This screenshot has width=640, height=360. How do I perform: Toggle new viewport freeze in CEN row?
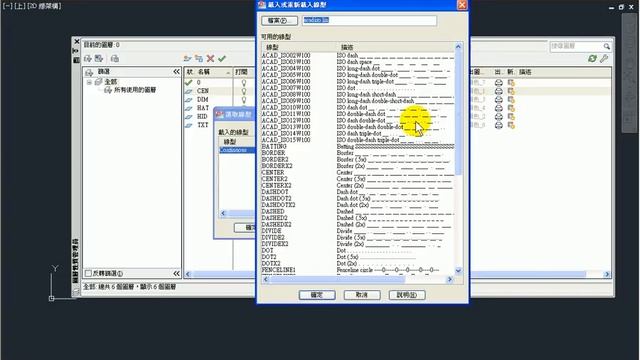(x=511, y=91)
